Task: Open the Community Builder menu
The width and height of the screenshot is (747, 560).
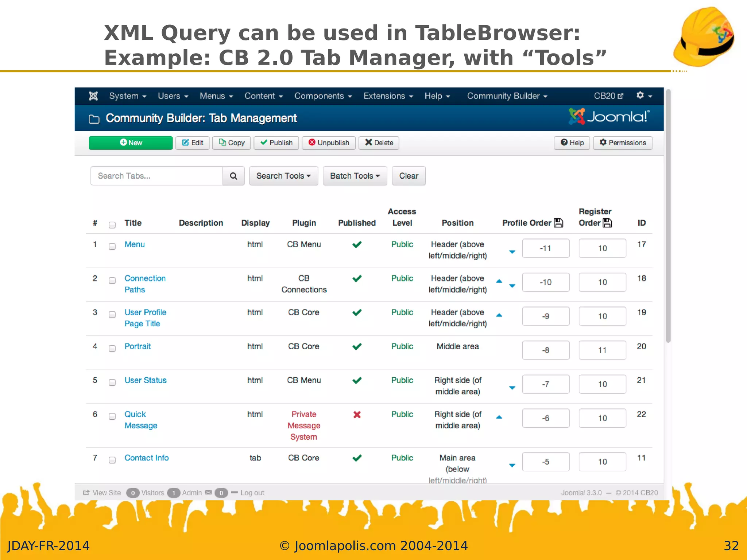Action: (507, 96)
